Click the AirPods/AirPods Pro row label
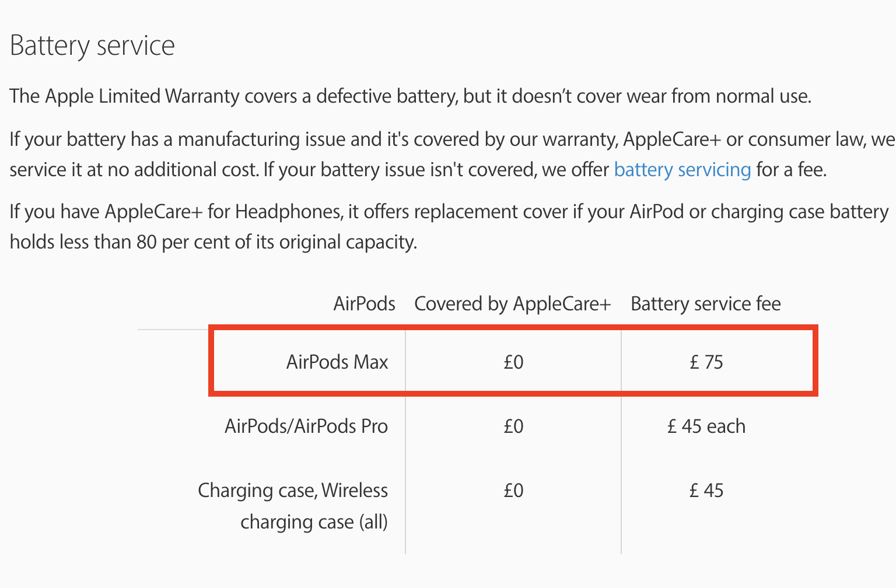This screenshot has height=588, width=896. (306, 426)
